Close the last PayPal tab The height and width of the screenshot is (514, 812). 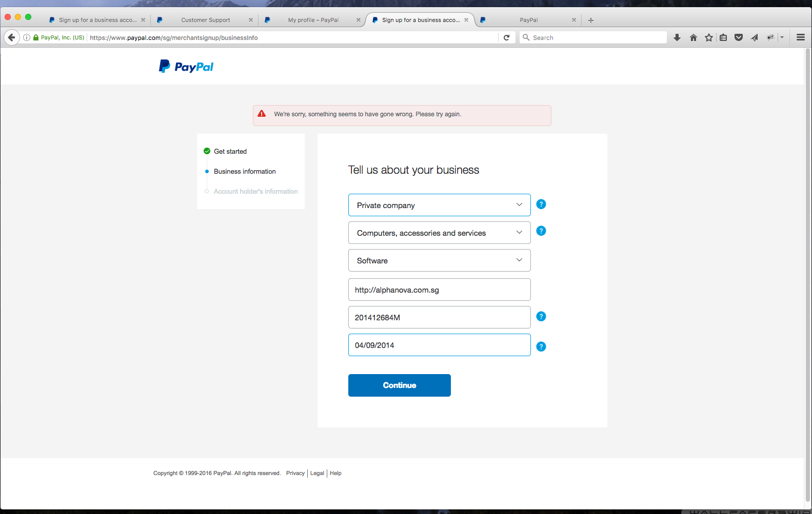click(574, 20)
